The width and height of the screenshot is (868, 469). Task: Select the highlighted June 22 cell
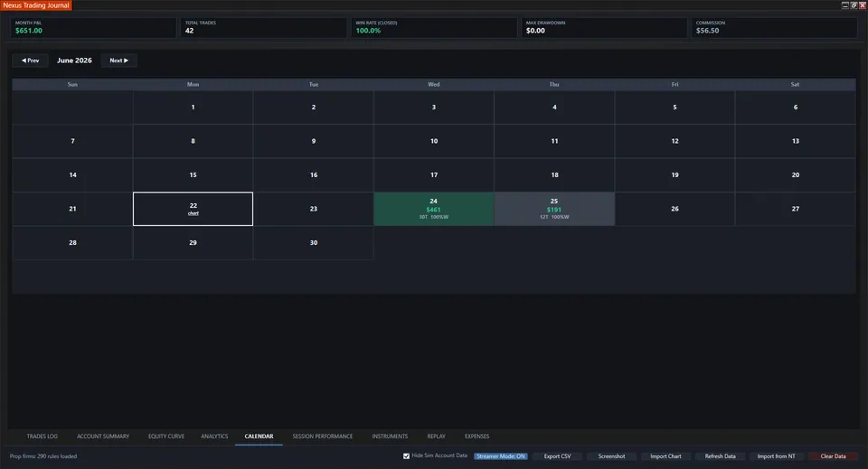(193, 209)
